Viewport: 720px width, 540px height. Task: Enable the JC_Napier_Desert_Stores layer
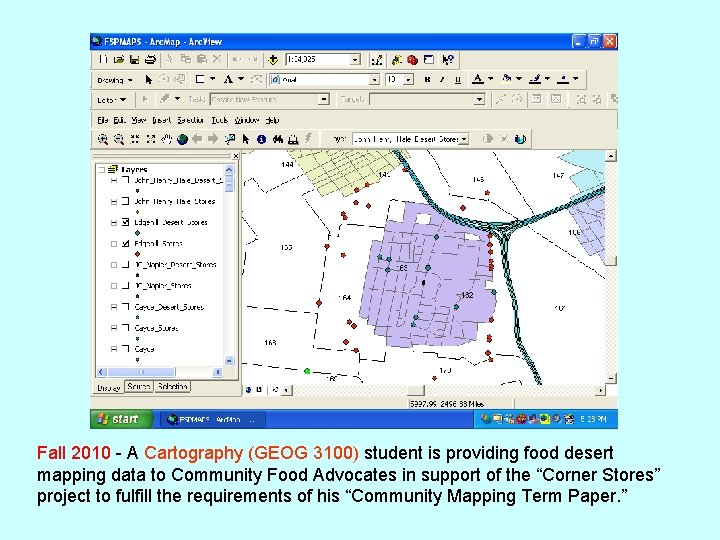126,264
